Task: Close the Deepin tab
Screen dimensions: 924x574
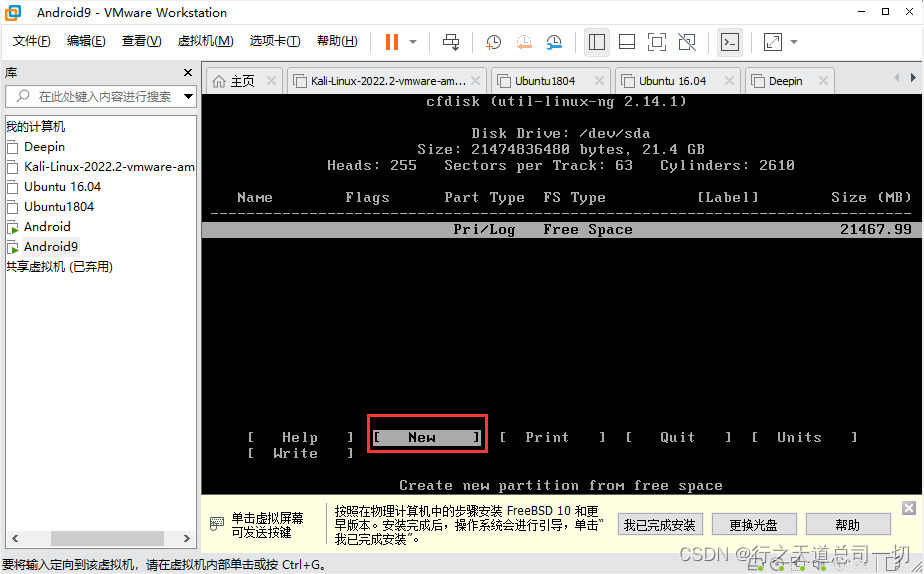Action: tap(823, 81)
